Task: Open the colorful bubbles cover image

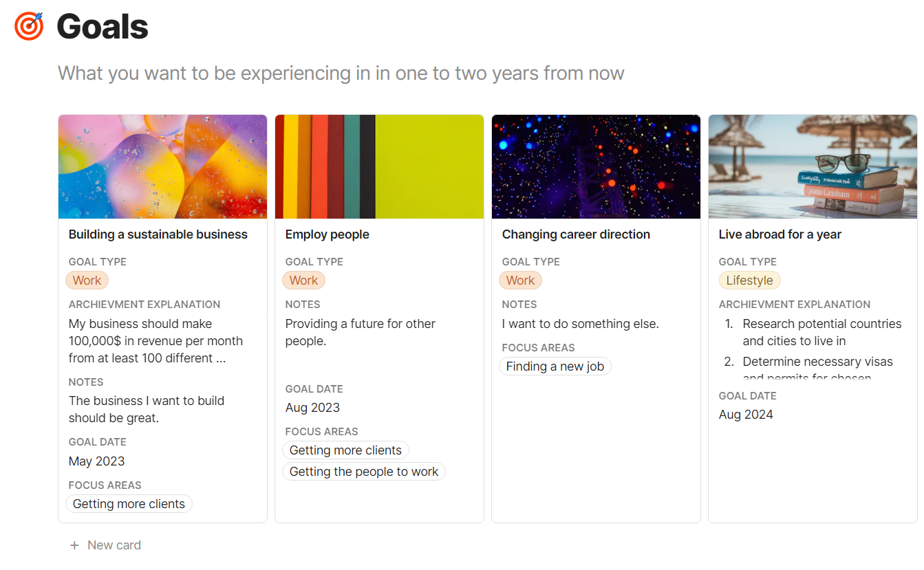Action: coord(162,166)
